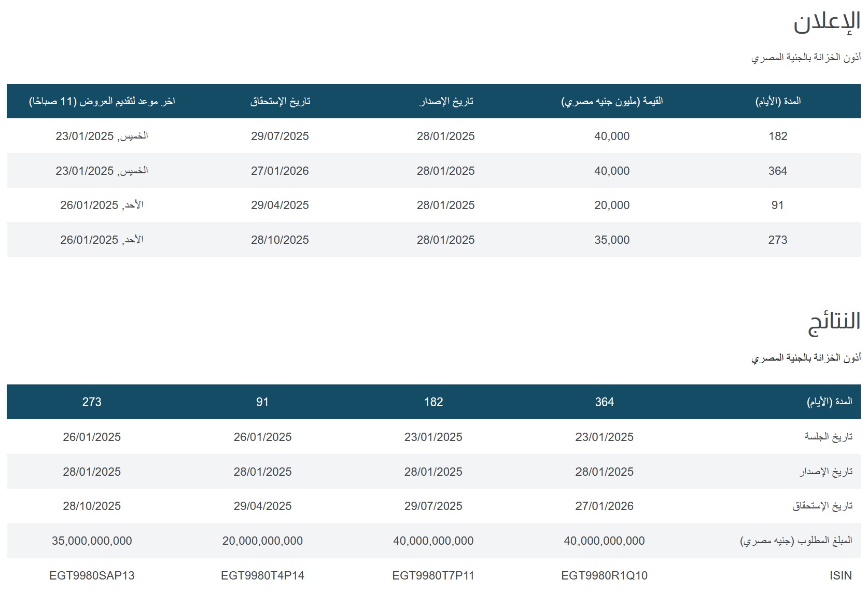Viewport: 868px width, 607px height.
Task: Click results issue date 28/01/2025 under 273 column
Action: tap(92, 472)
